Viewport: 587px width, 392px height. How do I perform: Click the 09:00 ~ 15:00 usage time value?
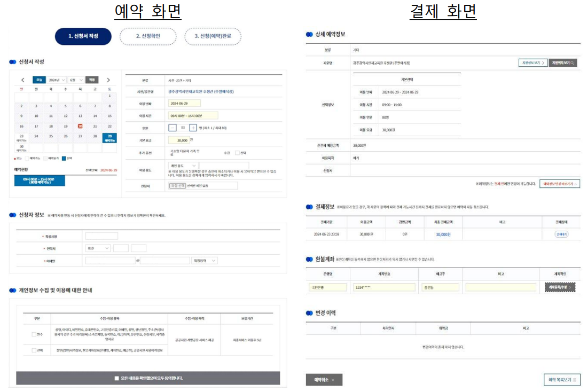[x=392, y=105]
